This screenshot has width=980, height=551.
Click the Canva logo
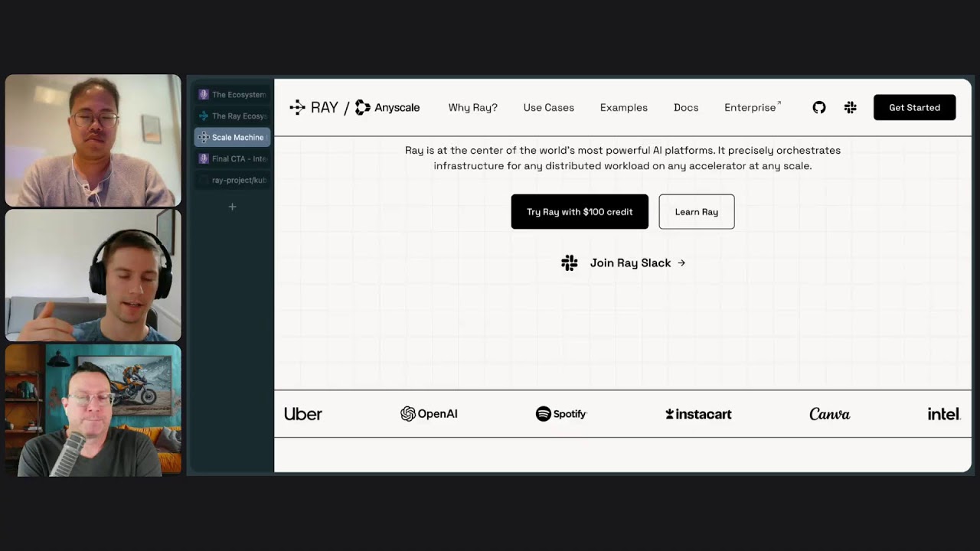(x=830, y=414)
